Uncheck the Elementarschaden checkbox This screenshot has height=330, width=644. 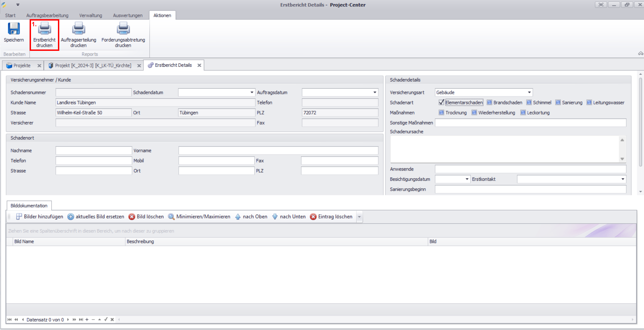pyautogui.click(x=441, y=102)
